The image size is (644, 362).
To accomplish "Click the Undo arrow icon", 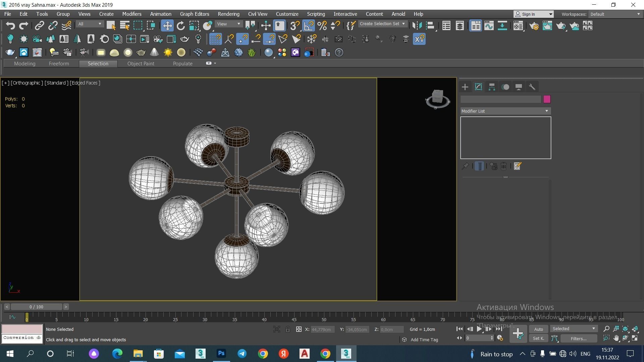I will (x=10, y=26).
